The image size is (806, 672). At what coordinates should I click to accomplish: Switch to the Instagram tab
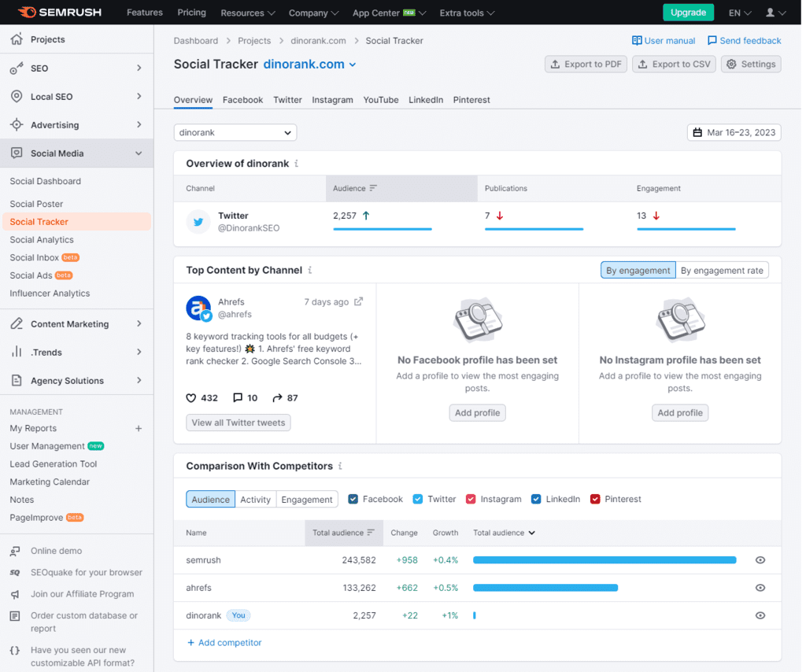332,100
